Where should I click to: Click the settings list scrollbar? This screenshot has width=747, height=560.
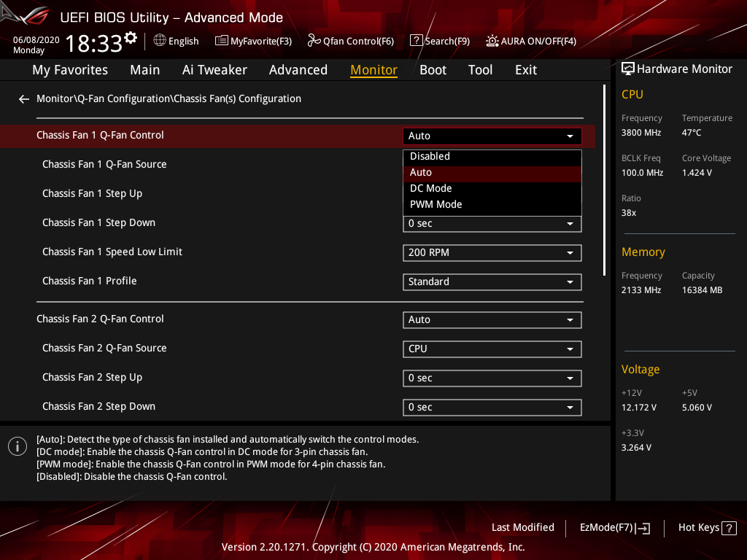(604, 180)
